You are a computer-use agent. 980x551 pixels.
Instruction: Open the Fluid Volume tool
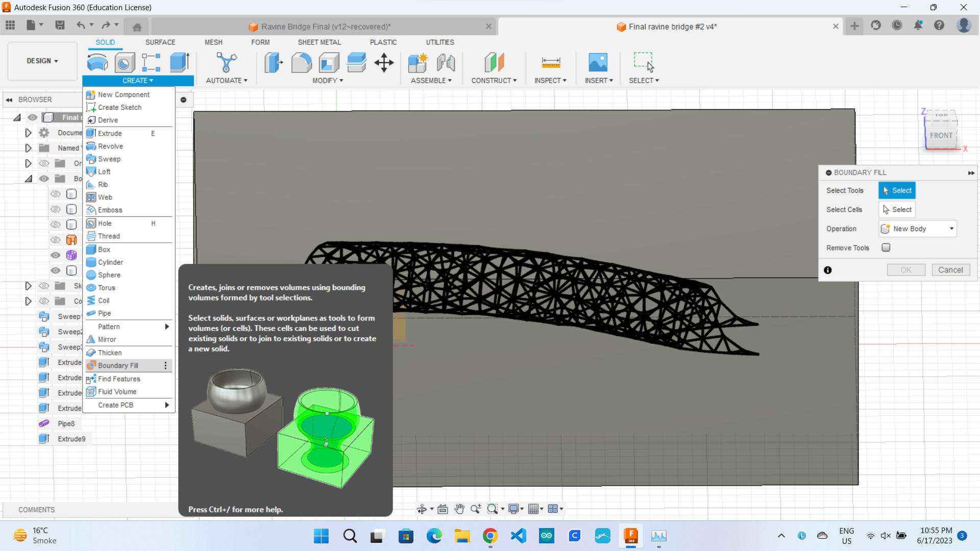point(116,391)
